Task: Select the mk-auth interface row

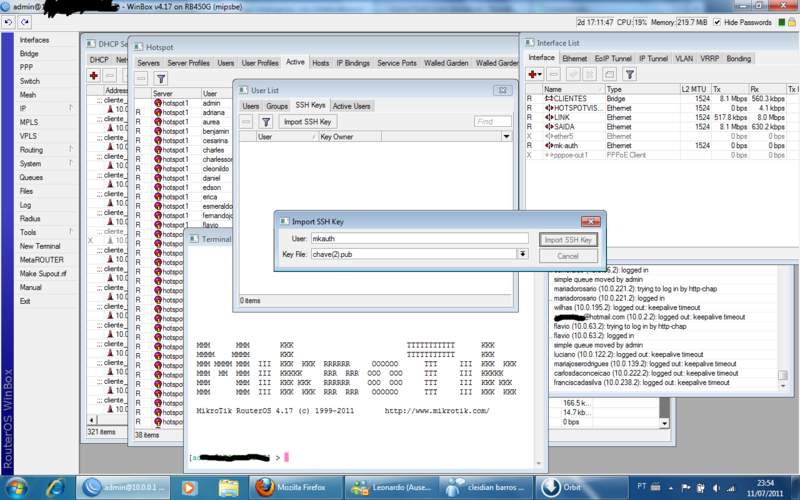Action: tap(661, 145)
